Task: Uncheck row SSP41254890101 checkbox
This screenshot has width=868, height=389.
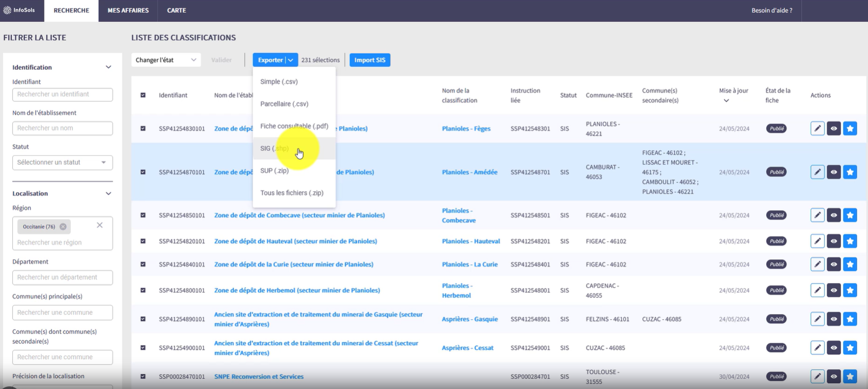Action: [x=143, y=319]
